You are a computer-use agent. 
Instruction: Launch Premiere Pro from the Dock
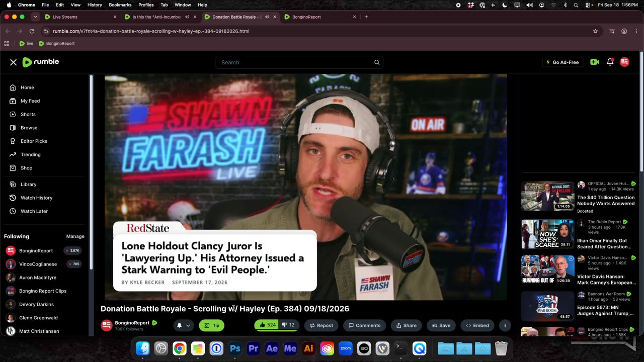click(x=254, y=348)
